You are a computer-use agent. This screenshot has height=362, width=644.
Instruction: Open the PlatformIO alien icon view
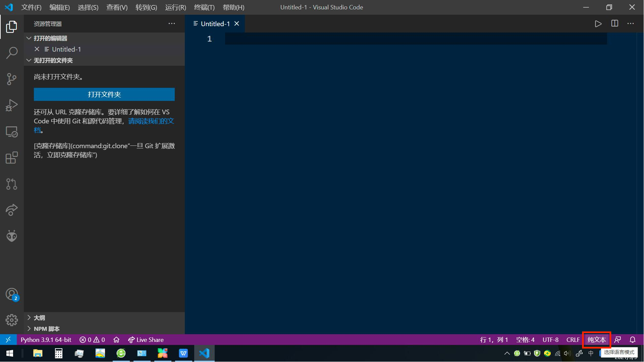point(12,236)
